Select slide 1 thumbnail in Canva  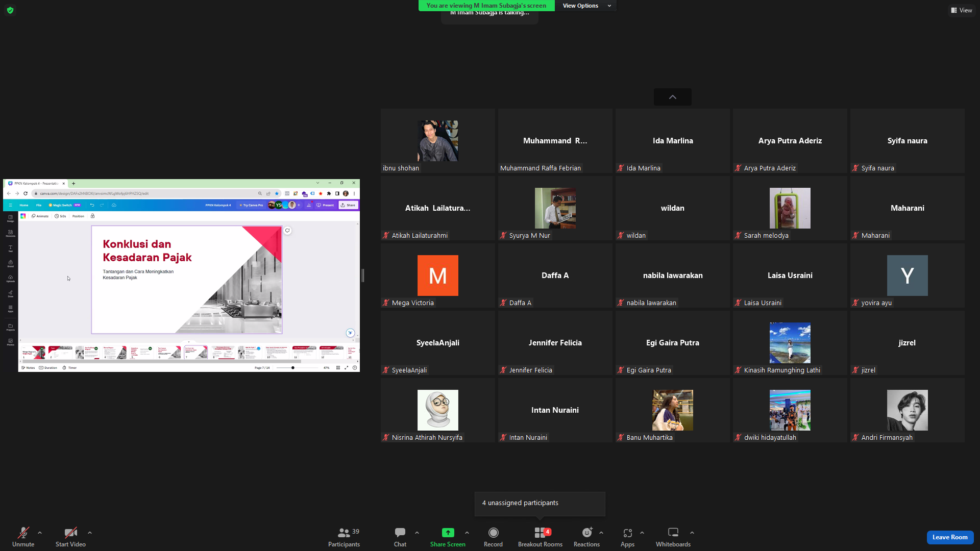coord(34,352)
